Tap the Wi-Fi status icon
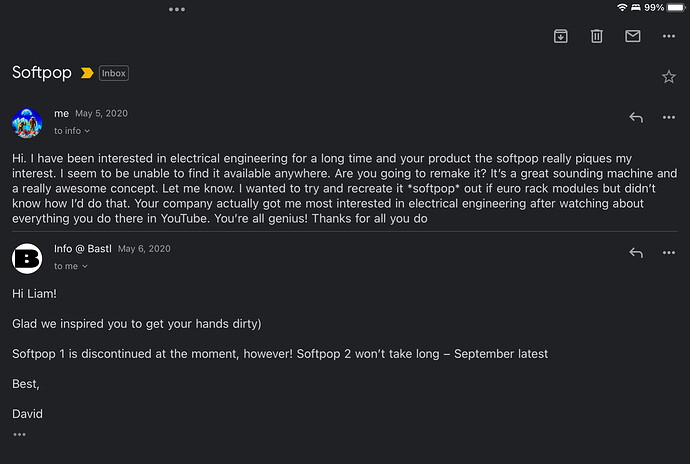This screenshot has height=464, width=690. [x=621, y=7]
